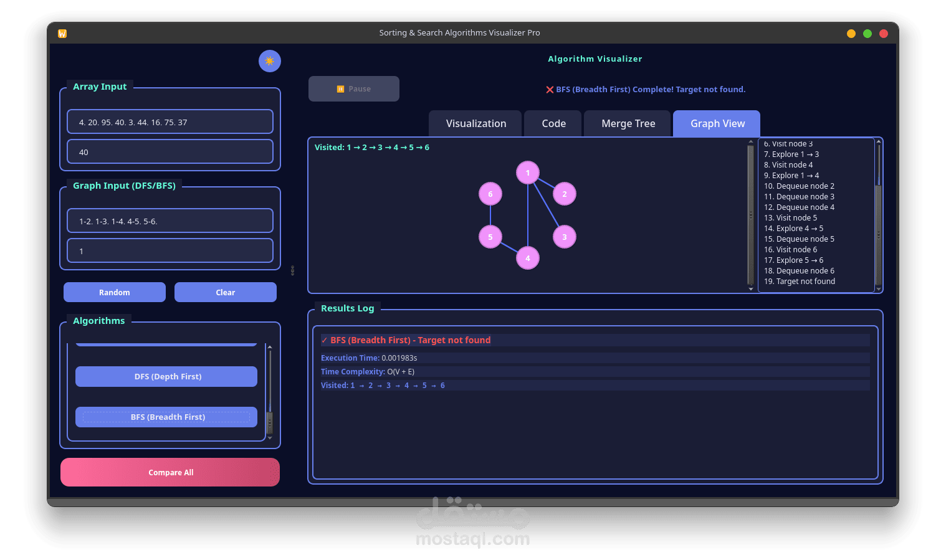Select step '10. Dequeue node 2'
946x560 pixels.
tap(799, 186)
